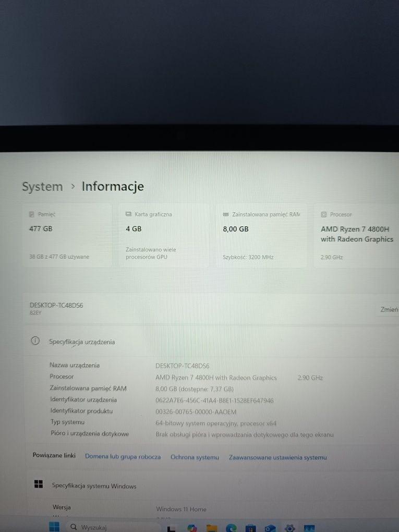Select the device ID 0622A7E6-456C-41A4 value
The image size is (399, 532).
pos(214,401)
